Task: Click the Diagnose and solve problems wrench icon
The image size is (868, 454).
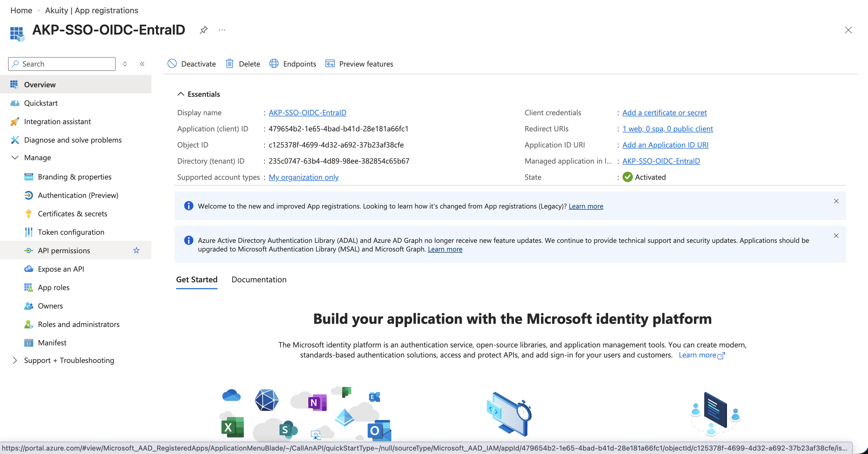Action: coord(14,140)
